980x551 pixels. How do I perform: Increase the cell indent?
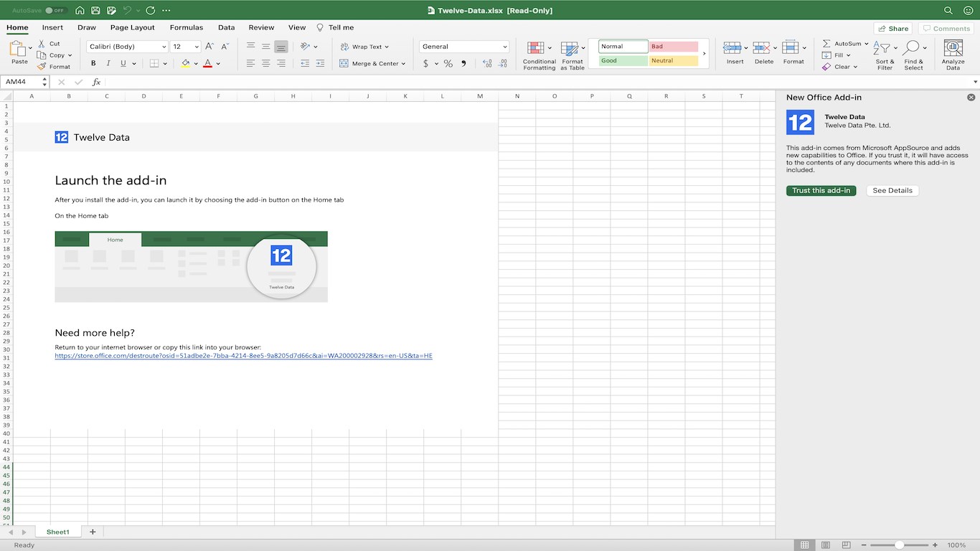coord(321,63)
